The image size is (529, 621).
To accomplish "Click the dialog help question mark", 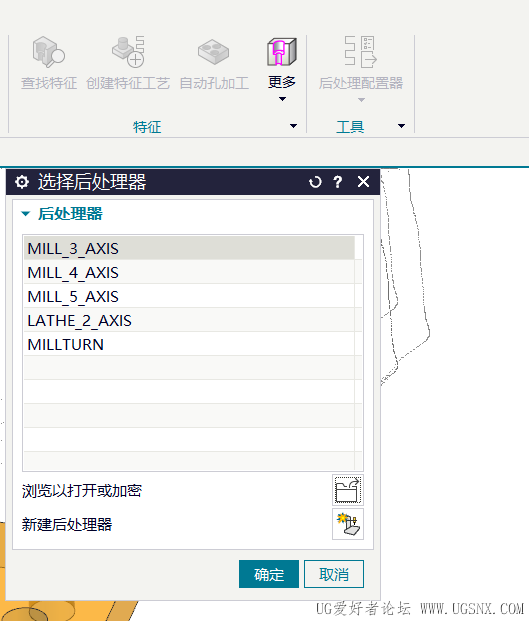I will click(x=338, y=182).
